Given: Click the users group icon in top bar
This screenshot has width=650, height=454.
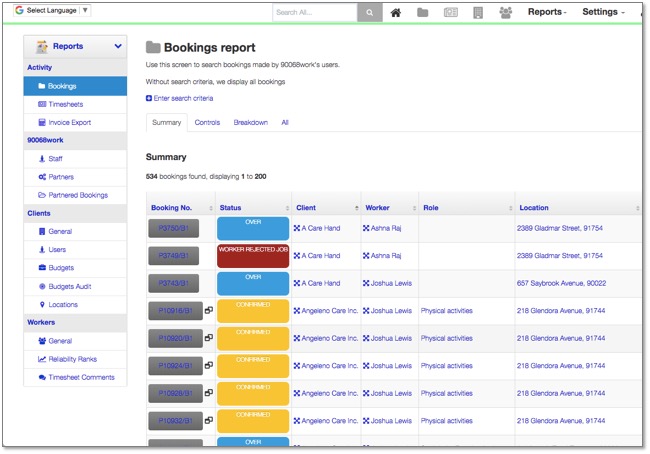Looking at the screenshot, I should (x=506, y=13).
